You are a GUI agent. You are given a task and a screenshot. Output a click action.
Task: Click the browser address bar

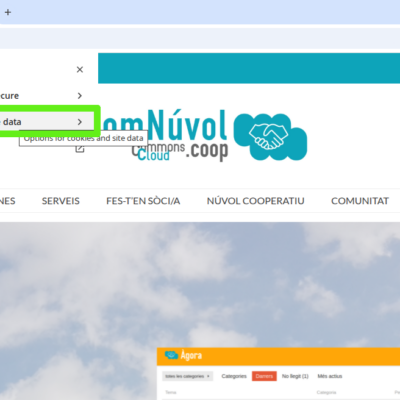(x=200, y=38)
